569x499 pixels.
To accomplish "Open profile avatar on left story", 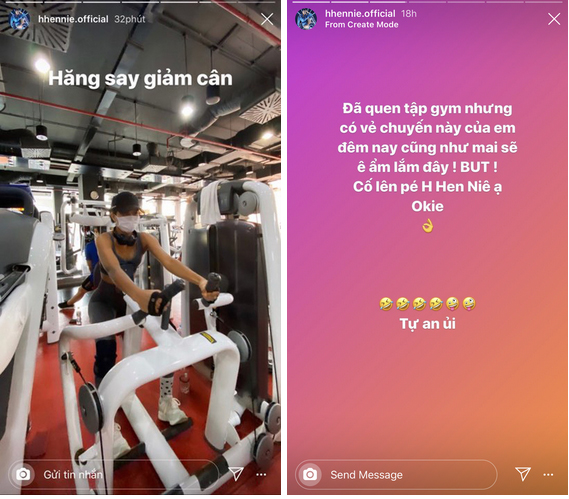I will (19, 19).
